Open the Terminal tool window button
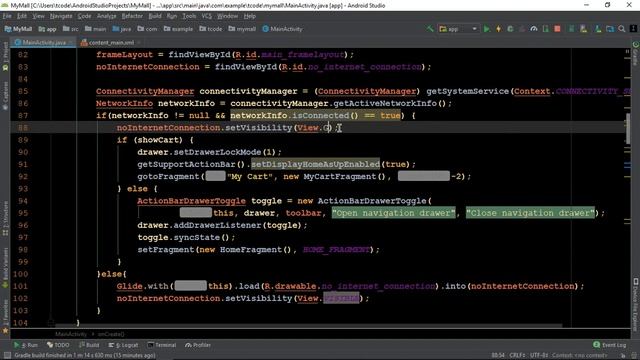640x360 pixels. click(x=162, y=345)
